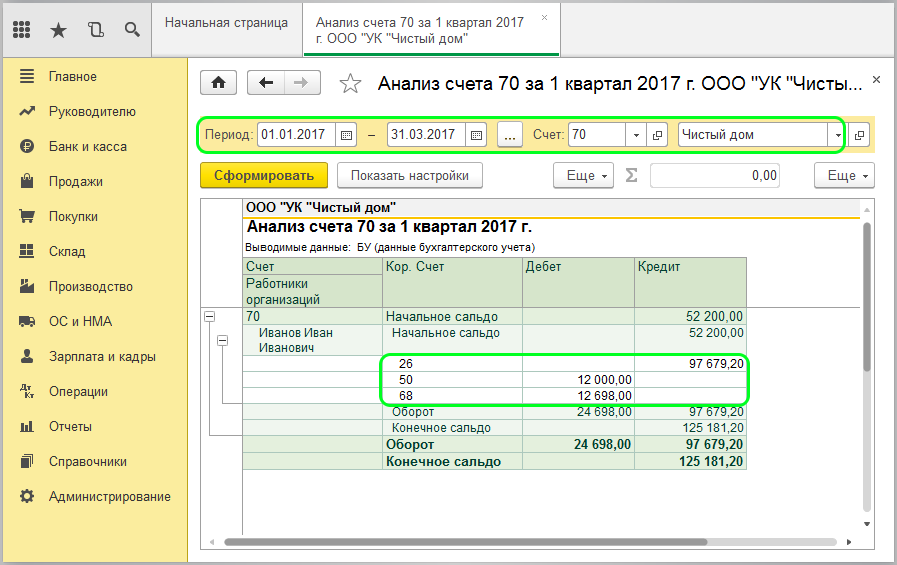897x565 pixels.
Task: Open period selection ellipsis button
Action: tap(510, 135)
